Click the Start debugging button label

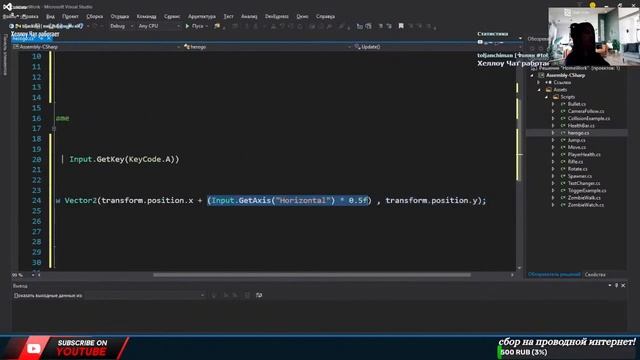click(x=198, y=26)
